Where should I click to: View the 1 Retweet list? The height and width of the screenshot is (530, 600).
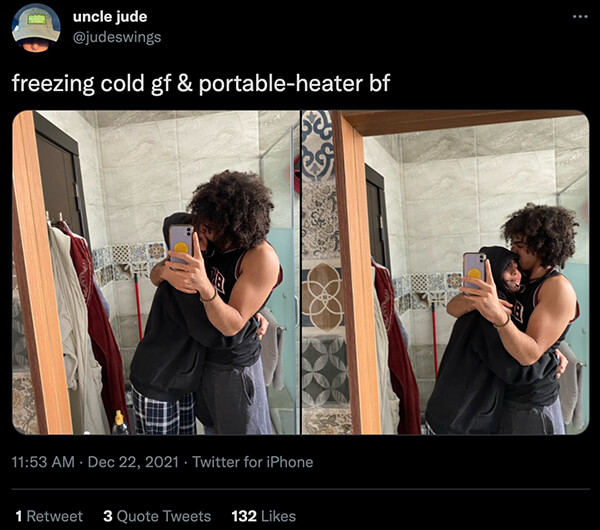click(49, 516)
